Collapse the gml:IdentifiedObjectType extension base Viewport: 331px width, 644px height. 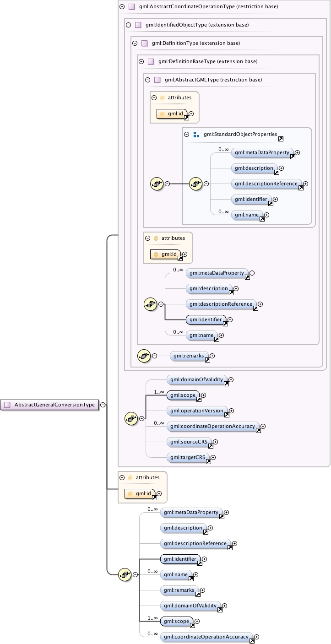point(128,25)
